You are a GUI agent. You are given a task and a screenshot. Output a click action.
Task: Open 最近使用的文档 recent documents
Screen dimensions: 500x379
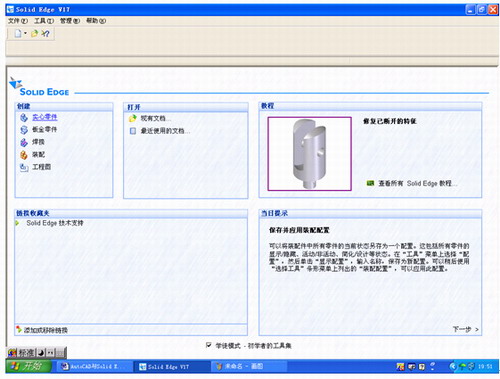coord(165,131)
